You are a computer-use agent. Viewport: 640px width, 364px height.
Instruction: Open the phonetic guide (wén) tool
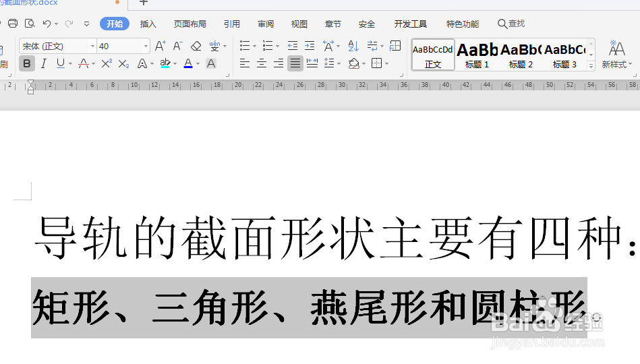214,46
